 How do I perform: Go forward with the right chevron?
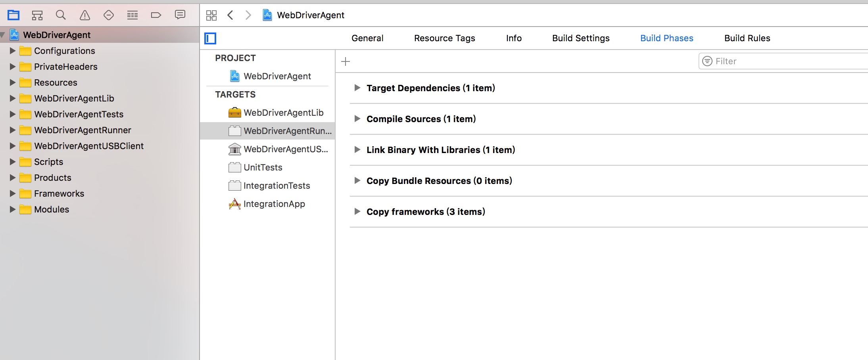(248, 15)
